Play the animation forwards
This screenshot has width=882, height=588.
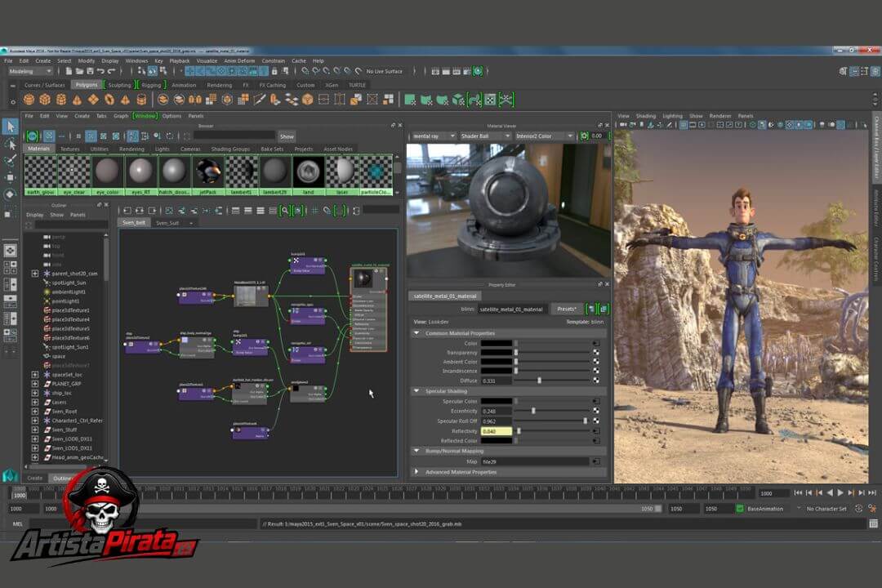[x=840, y=493]
